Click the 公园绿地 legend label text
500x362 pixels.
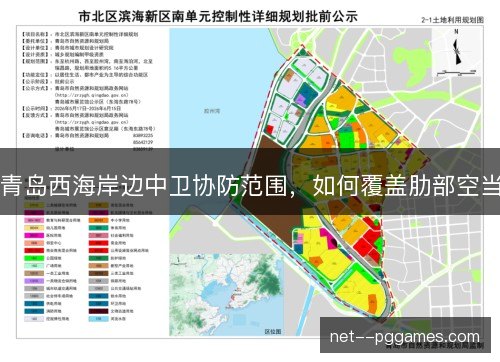(54, 258)
